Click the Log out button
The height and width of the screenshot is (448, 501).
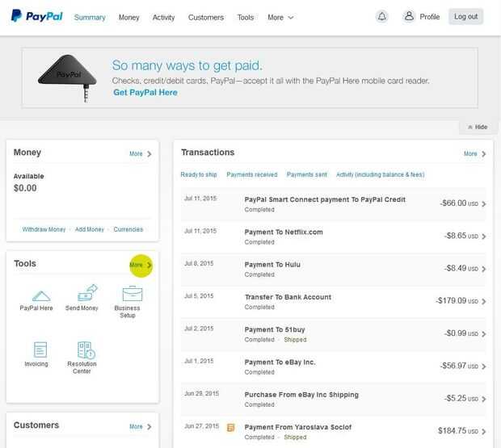coord(465,17)
